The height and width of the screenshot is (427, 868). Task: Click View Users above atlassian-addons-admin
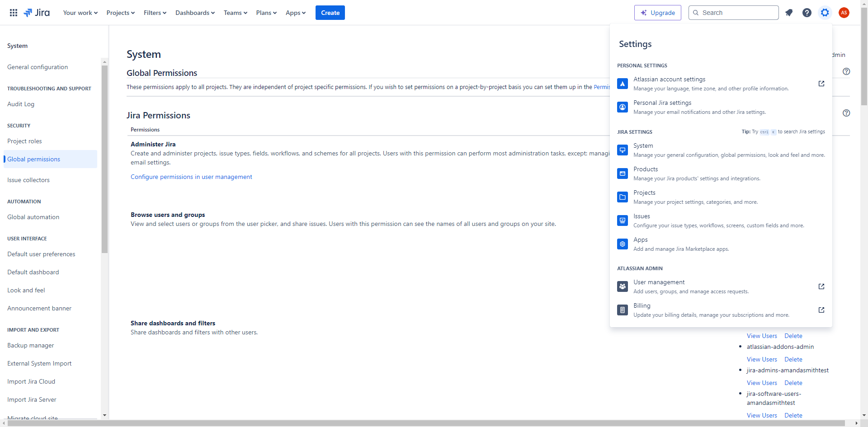(x=762, y=336)
